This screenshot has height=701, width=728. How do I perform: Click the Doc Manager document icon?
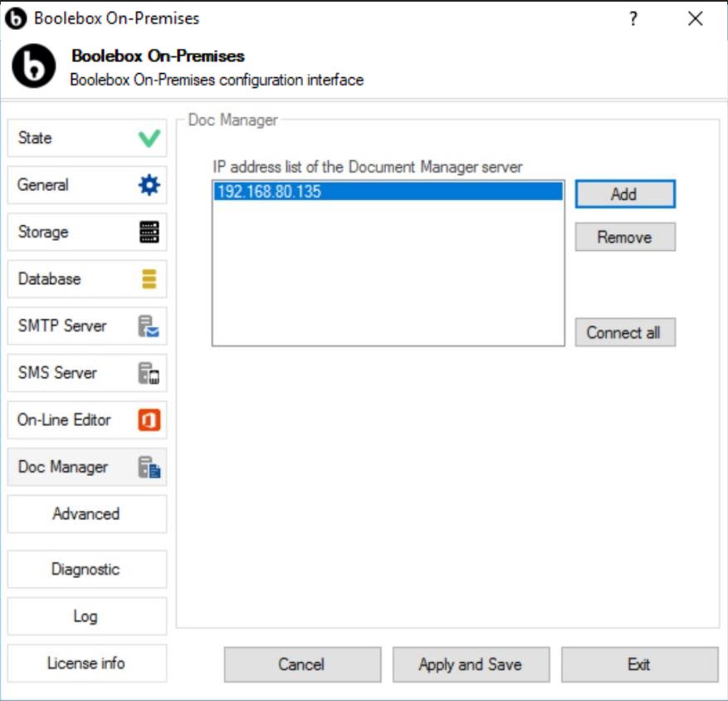click(149, 467)
